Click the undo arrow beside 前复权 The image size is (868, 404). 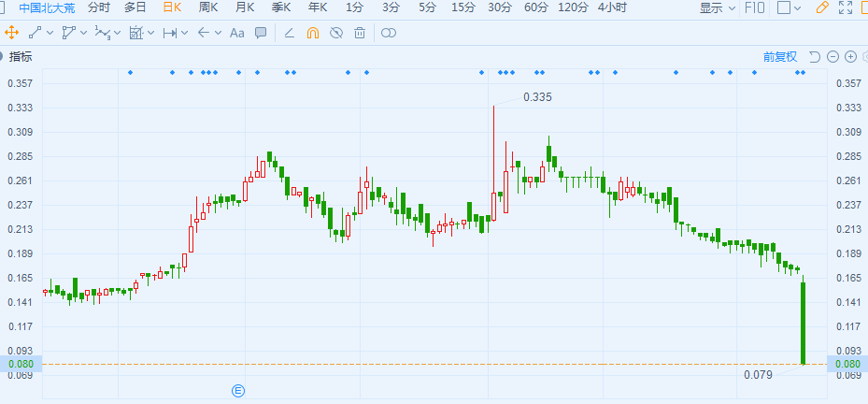814,56
